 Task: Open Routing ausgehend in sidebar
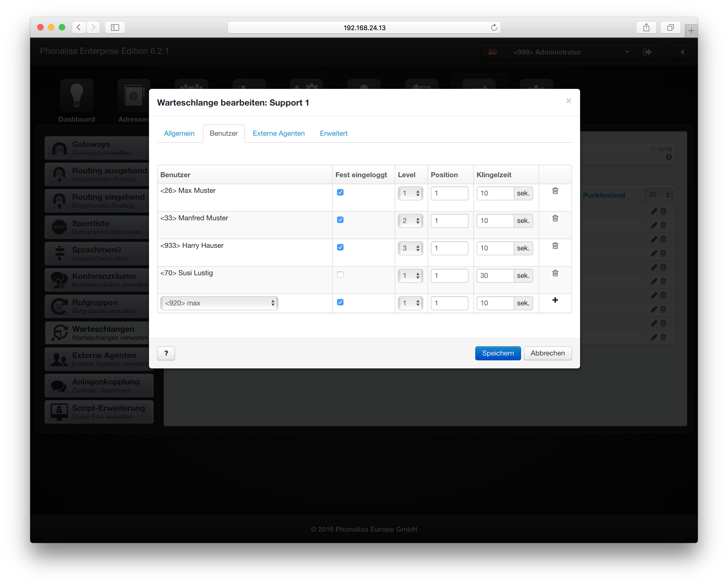(x=97, y=174)
